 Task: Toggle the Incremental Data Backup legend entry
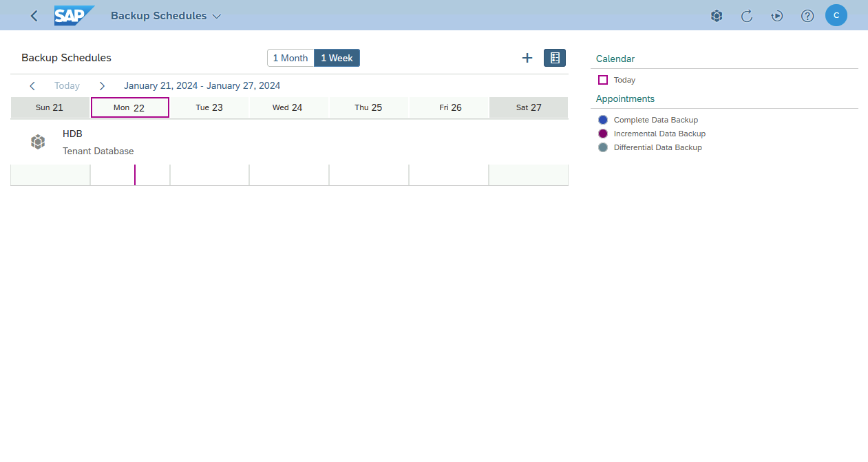[x=602, y=133]
